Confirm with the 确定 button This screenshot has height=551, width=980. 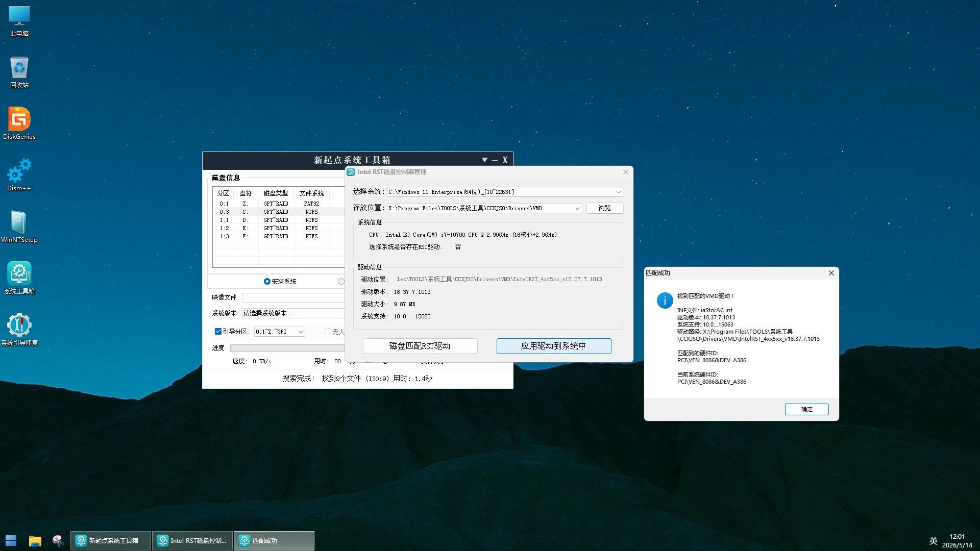pyautogui.click(x=806, y=409)
